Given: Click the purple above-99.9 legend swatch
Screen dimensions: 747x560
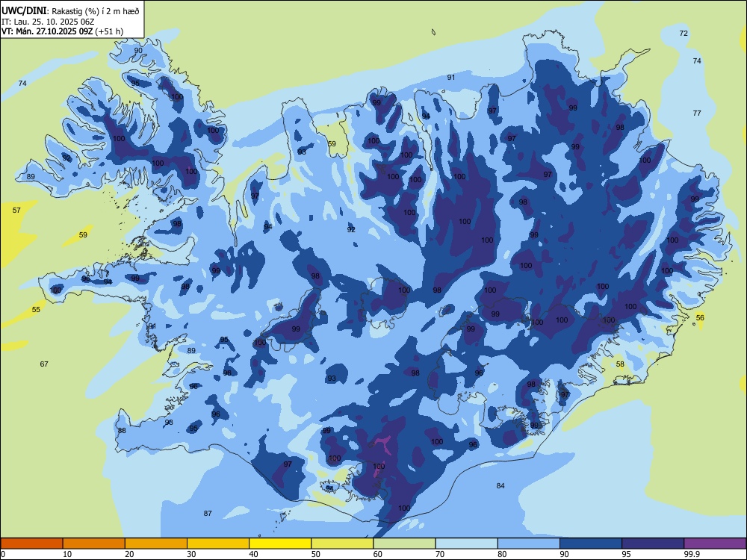Looking at the screenshot, I should tap(715, 544).
